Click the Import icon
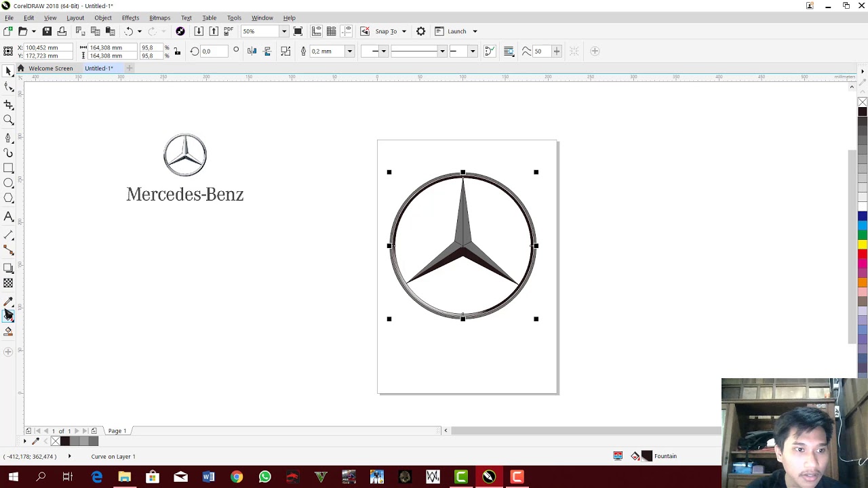This screenshot has height=488, width=868. pos(199,31)
